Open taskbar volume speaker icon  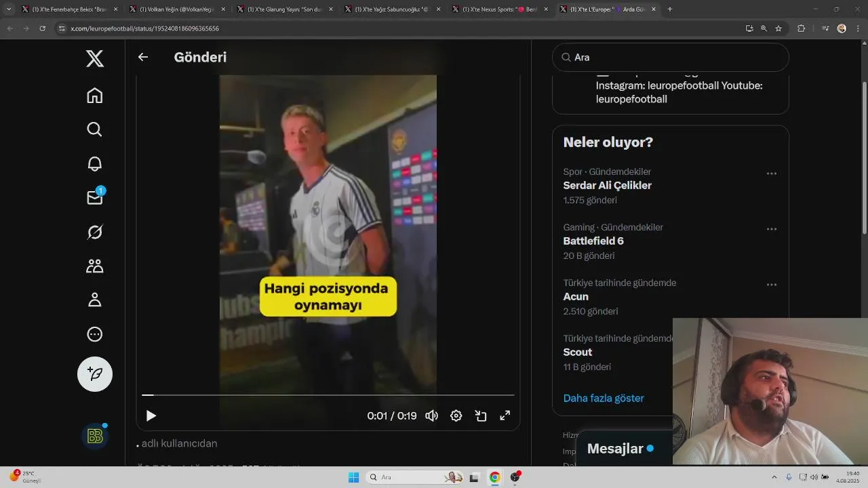tap(814, 477)
